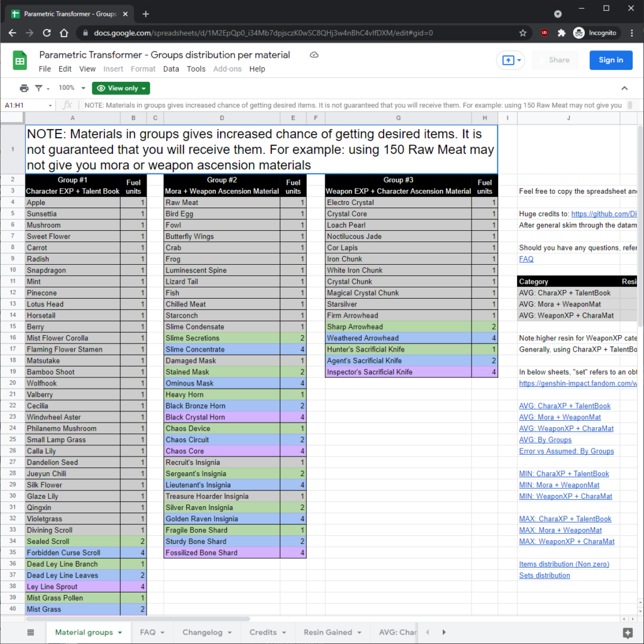Screen dimensions: 644x644
Task: Open the github.com credits link
Action: 604,214
